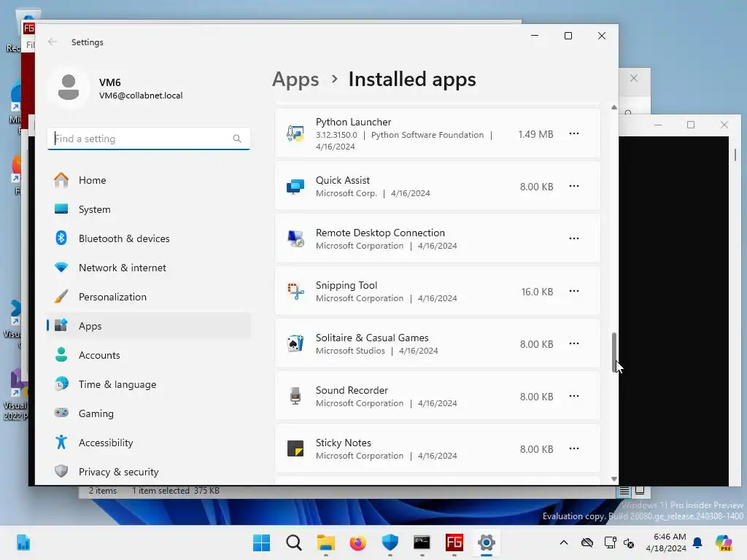Click the Time & language globe icon
Image resolution: width=747 pixels, height=560 pixels.
point(61,384)
